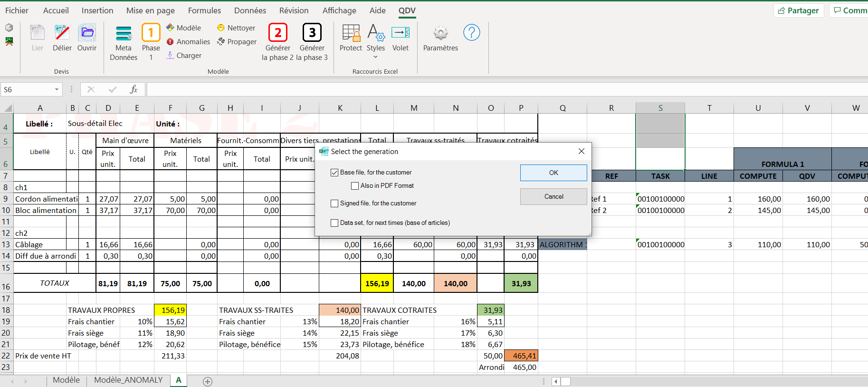
Task: Open the Styles shortcut
Action: pyautogui.click(x=376, y=37)
